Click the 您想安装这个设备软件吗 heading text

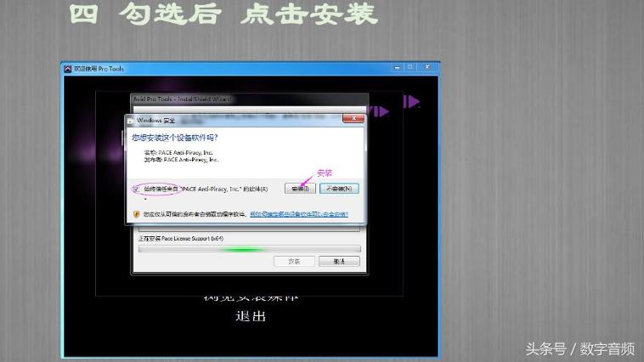174,138
